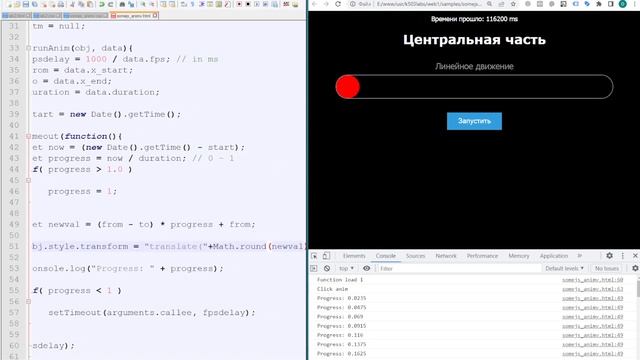This screenshot has width=640, height=360.
Task: Stop macro recording with the stop icon
Action: pos(248,4)
